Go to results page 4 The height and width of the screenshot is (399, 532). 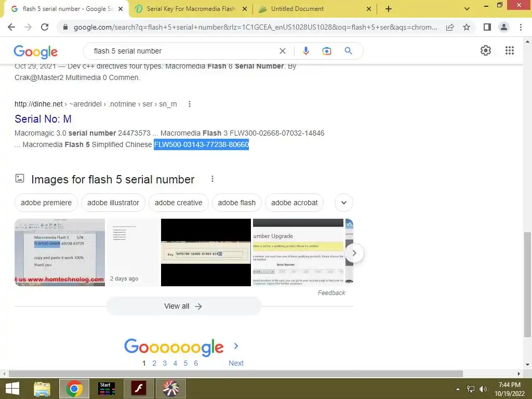click(x=175, y=363)
